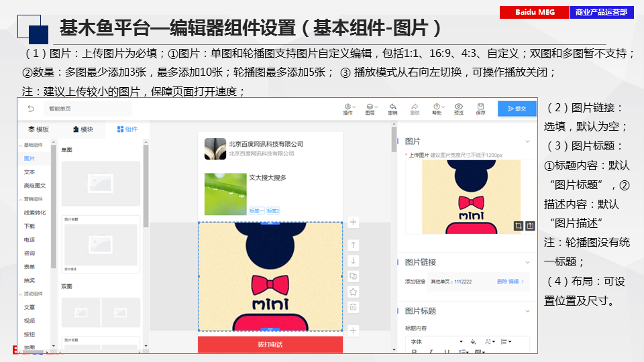The image size is (644, 362).
Task: Click the green leaf image on the canvas
Action: click(225, 194)
